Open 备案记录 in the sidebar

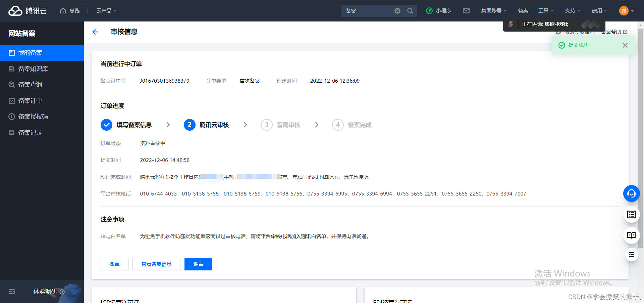(x=42, y=133)
